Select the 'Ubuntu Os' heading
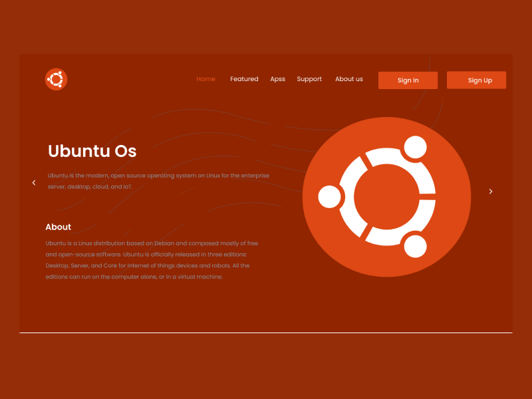The height and width of the screenshot is (399, 532). coord(92,151)
